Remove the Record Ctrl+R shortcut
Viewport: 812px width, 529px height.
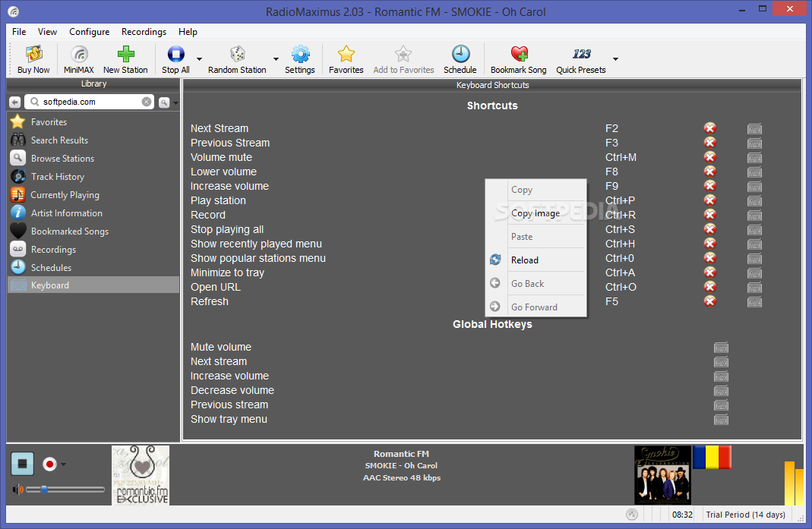coord(710,214)
